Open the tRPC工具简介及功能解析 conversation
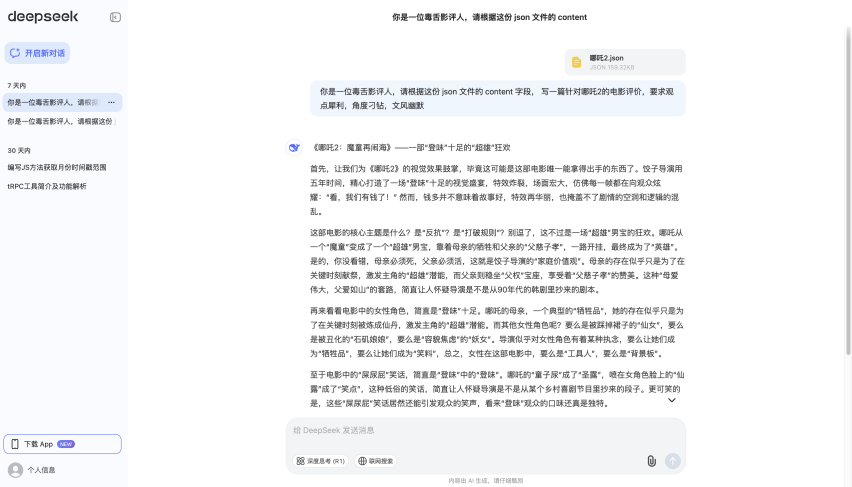 tap(47, 186)
